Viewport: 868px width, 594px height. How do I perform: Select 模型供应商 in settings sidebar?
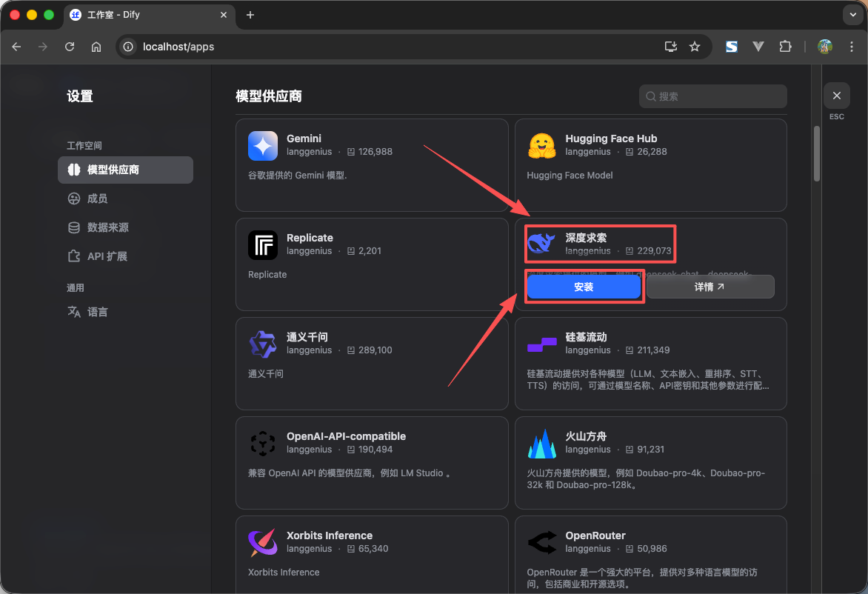tap(125, 170)
